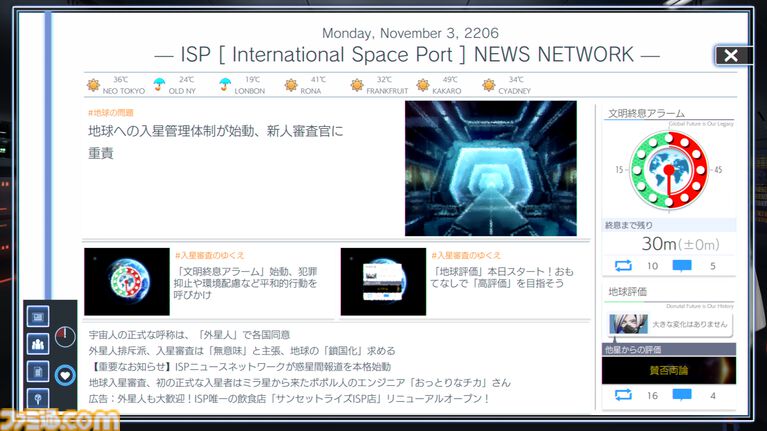Image resolution: width=767 pixels, height=431 pixels.
Task: Click the 賛否両論 rating banner
Action: pyautogui.click(x=669, y=370)
